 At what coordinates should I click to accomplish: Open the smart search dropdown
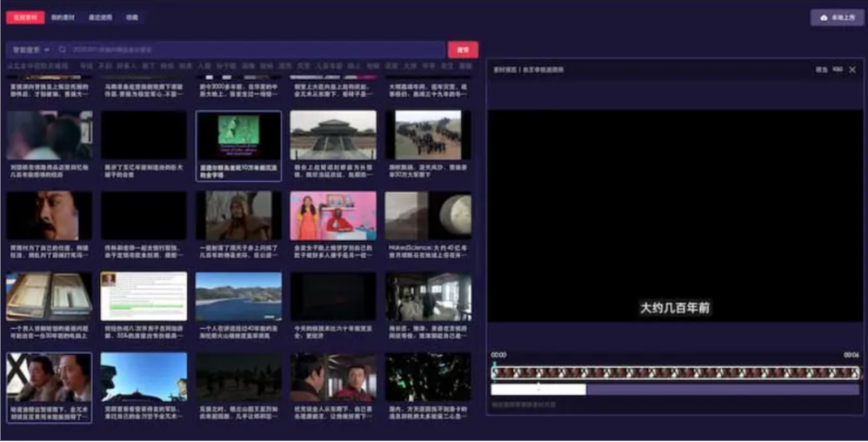pyautogui.click(x=30, y=50)
